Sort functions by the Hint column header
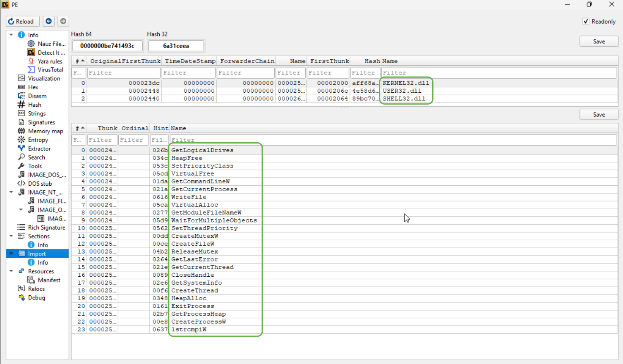Viewport: 623px width, 364px height. [161, 128]
